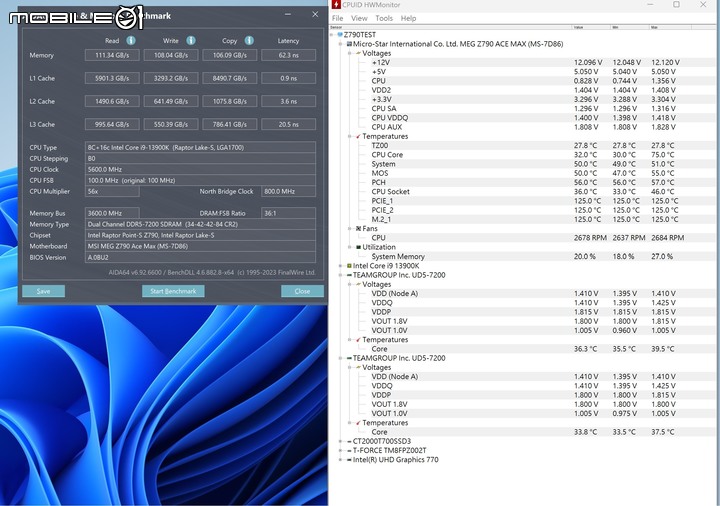This screenshot has width=720, height=506.
Task: Open the File menu in HWMonitor
Action: [338, 18]
